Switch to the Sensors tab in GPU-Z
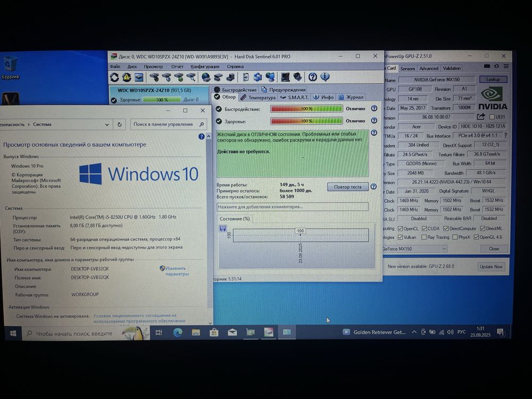The height and width of the screenshot is (399, 532). pyautogui.click(x=407, y=69)
